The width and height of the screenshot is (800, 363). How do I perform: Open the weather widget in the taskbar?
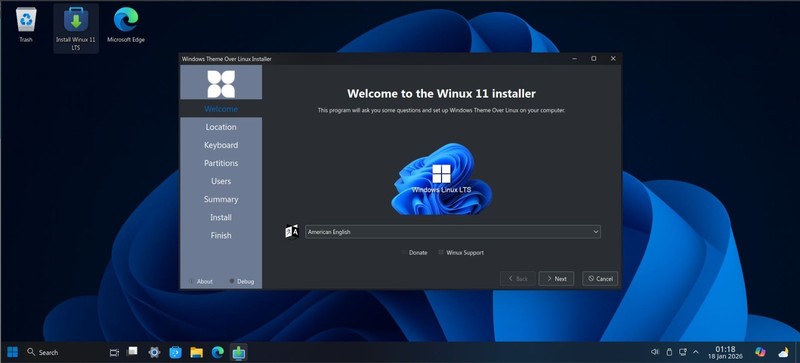[784, 352]
